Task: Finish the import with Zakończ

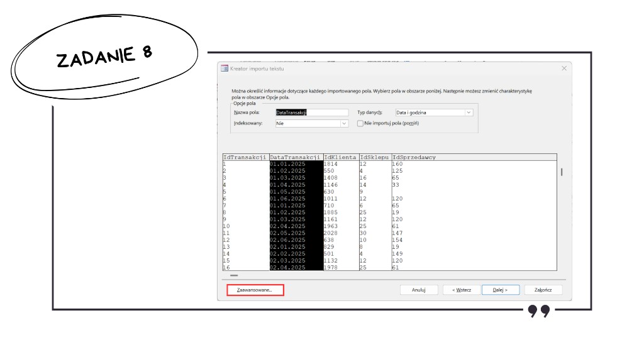Action: [543, 290]
